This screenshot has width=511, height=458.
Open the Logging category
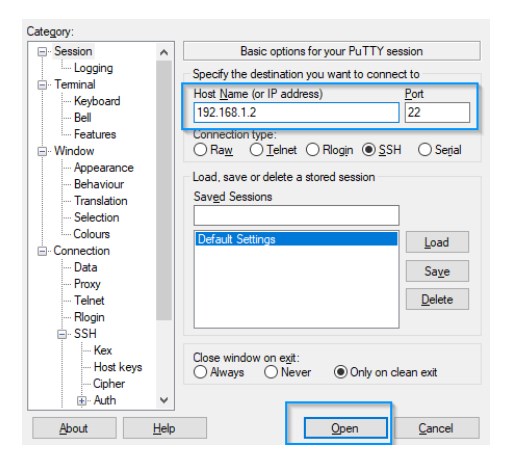click(93, 68)
